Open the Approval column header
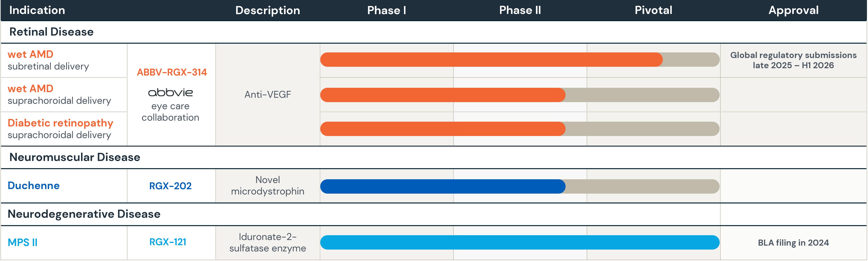The height and width of the screenshot is (261, 868). pos(794,10)
